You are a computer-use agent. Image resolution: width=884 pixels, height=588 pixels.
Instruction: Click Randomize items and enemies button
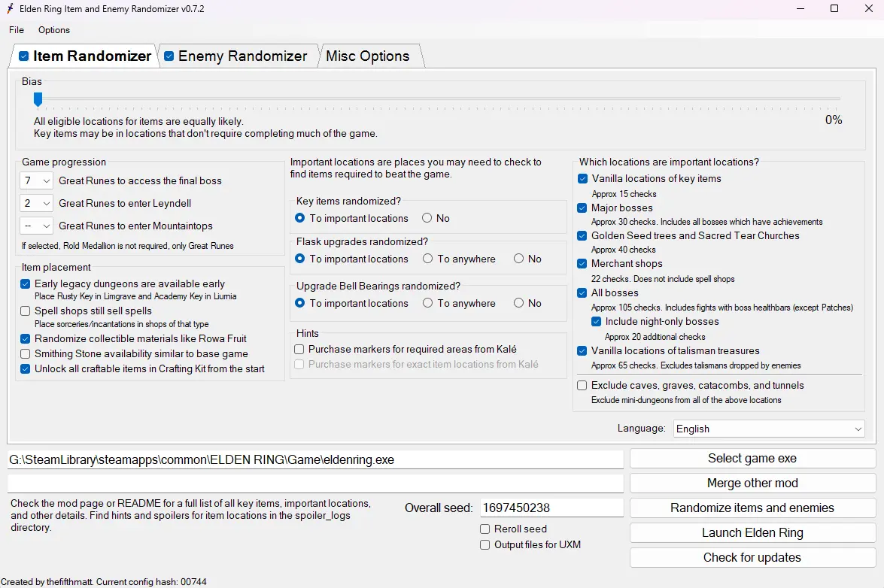[x=752, y=508]
